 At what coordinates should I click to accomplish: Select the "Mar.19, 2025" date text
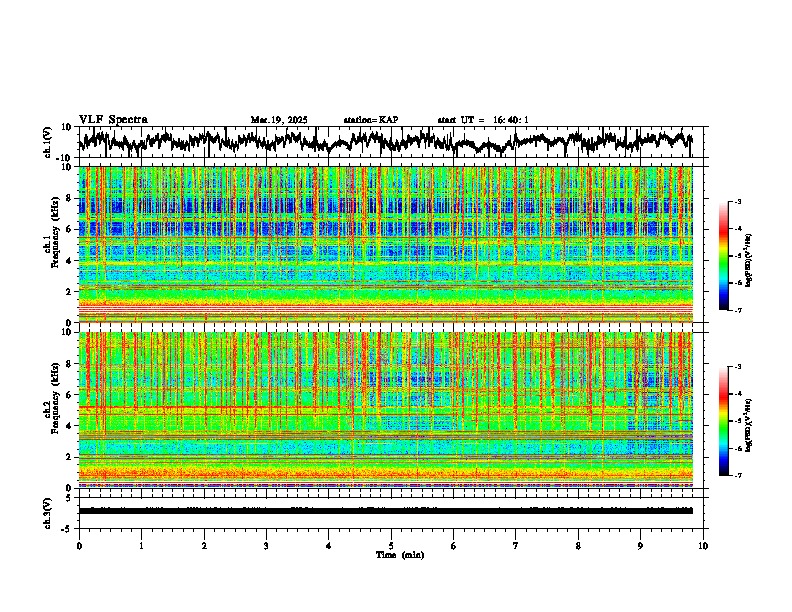click(279, 120)
